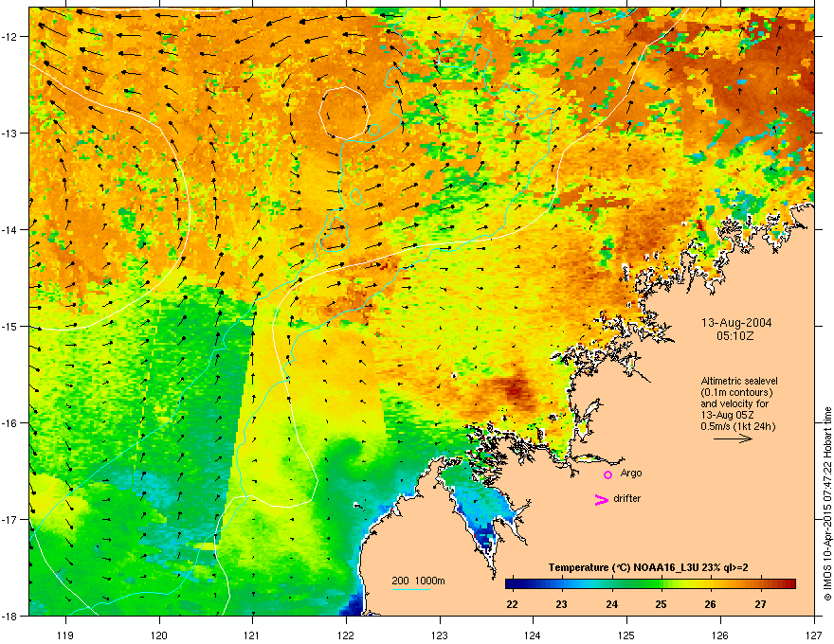
Task: Click the dark red 27 degree end of colorbar
Action: [x=789, y=584]
